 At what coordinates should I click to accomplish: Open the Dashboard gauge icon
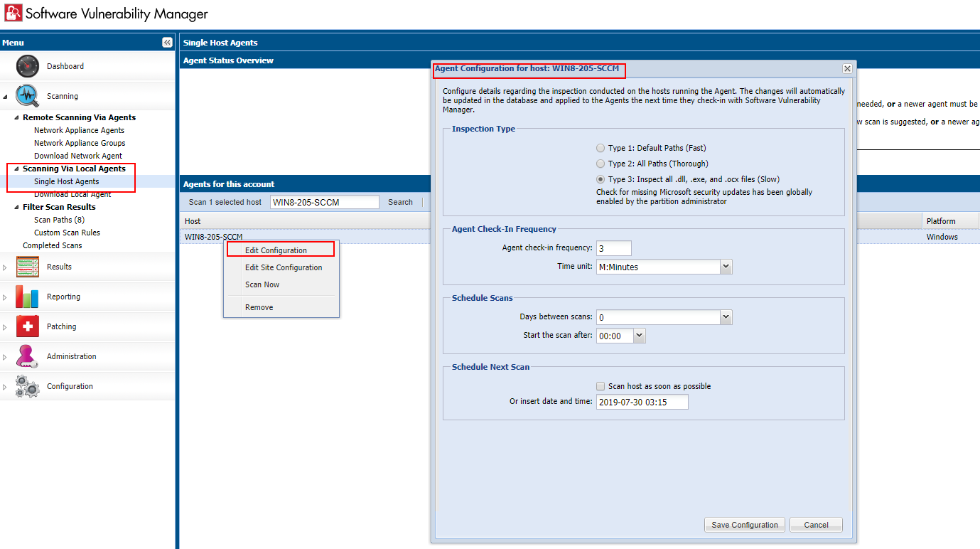(28, 66)
